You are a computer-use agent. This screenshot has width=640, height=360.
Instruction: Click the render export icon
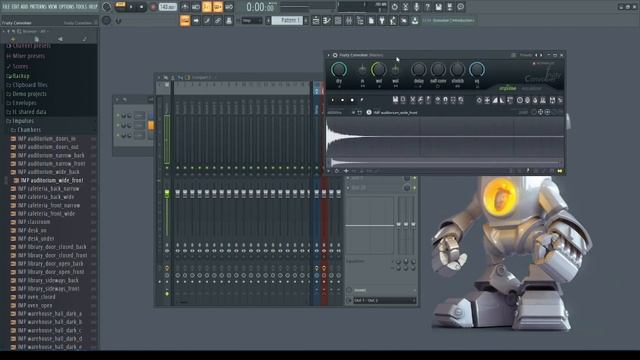point(449,7)
